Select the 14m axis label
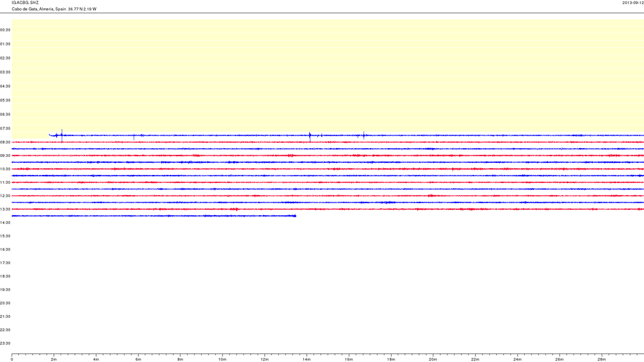Viewport: 644px width, 362px height. tap(307, 359)
